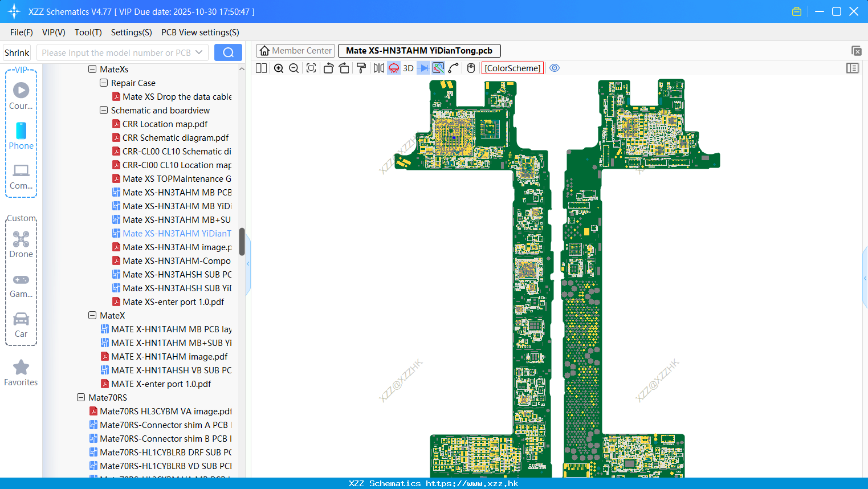Toggle the net trace display icon
This screenshot has height=489, width=868.
438,68
